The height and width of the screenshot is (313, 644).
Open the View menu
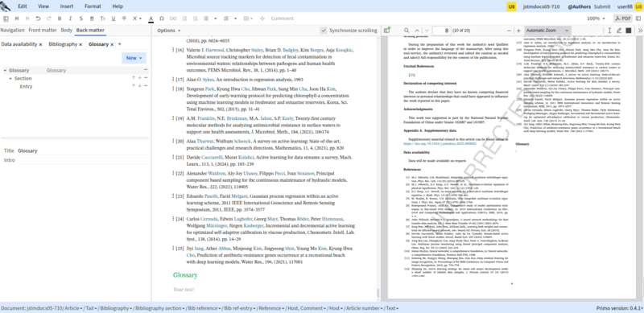click(x=43, y=6)
